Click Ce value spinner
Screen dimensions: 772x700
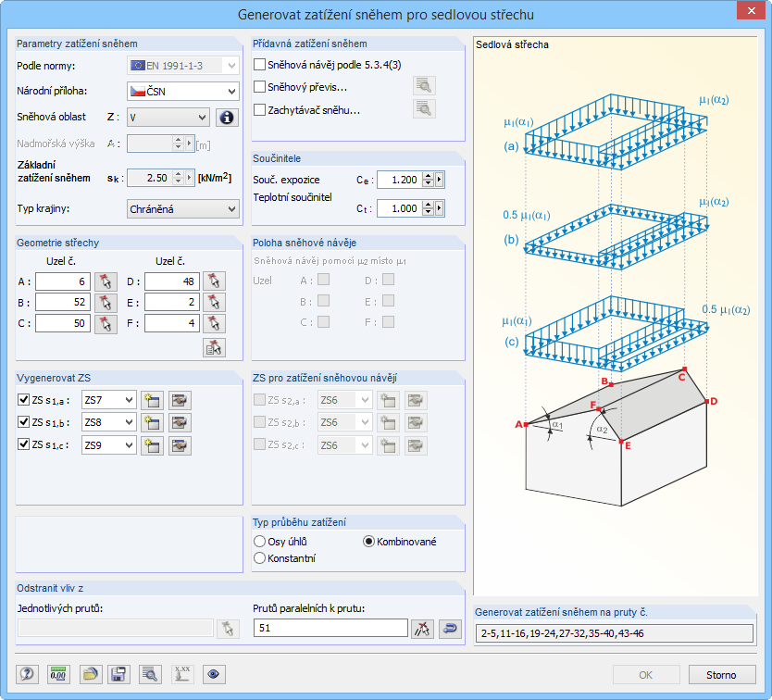click(x=428, y=180)
